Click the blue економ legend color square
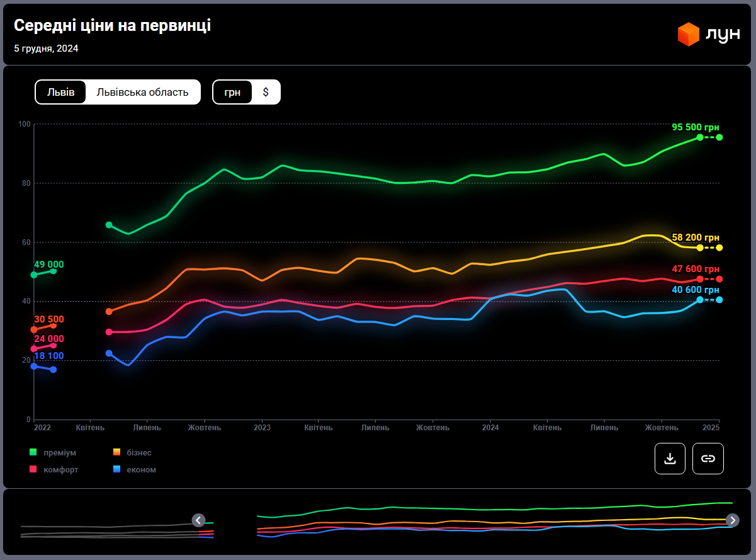 [116, 469]
